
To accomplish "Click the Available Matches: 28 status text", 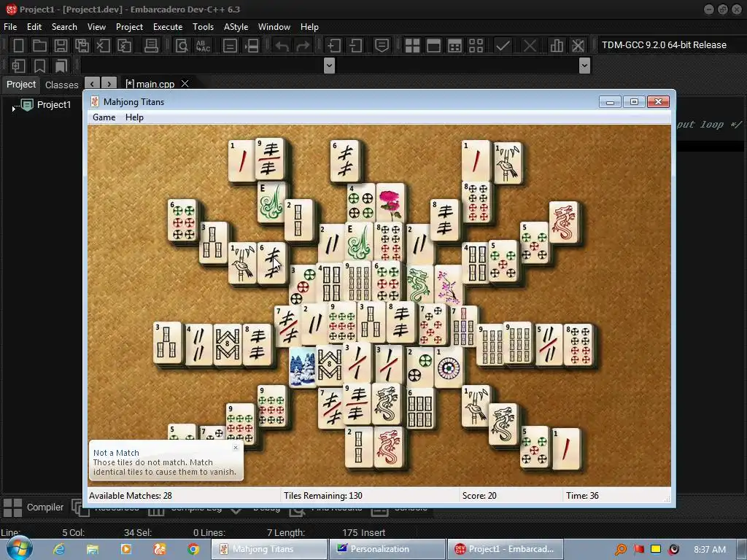I will (131, 496).
